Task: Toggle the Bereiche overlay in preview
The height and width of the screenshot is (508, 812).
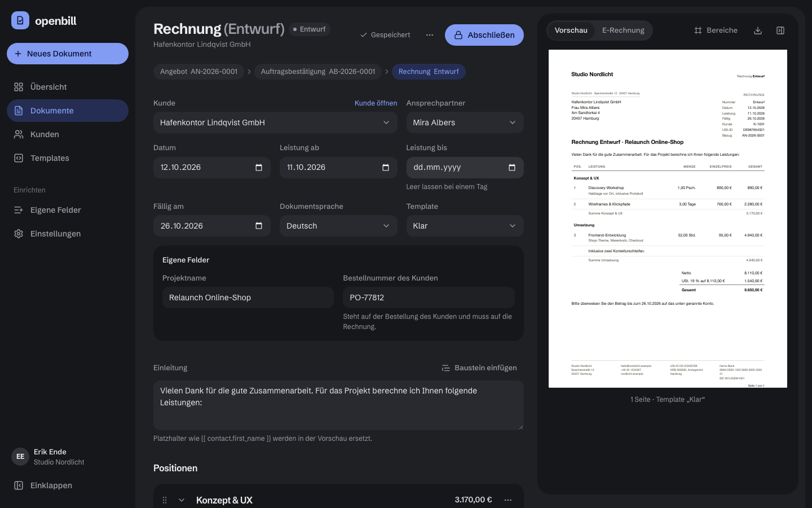Action: click(716, 30)
